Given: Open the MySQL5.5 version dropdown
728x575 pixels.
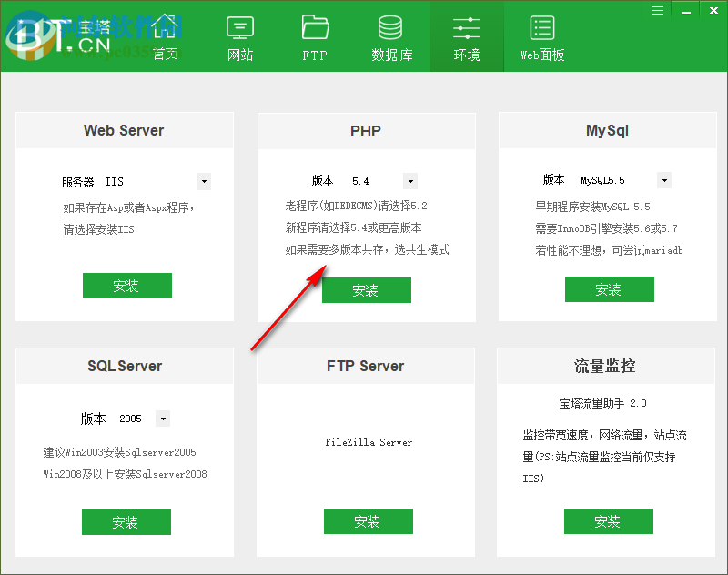Looking at the screenshot, I should [x=663, y=179].
